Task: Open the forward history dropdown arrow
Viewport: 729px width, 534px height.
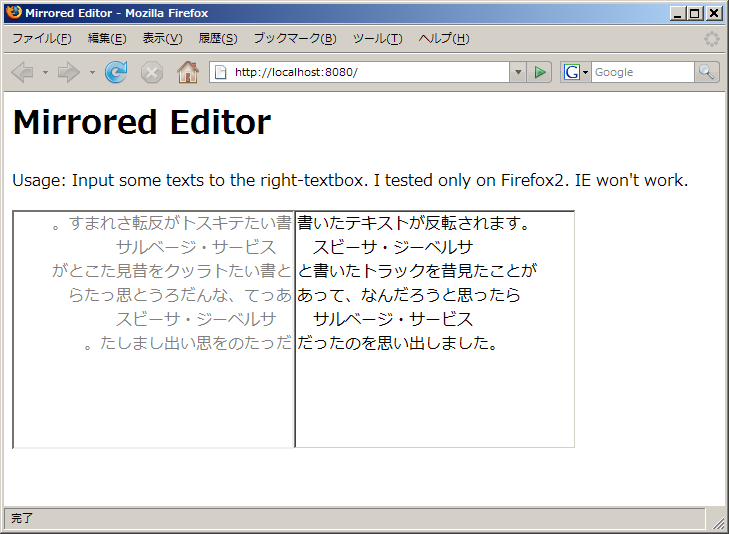Action: click(x=92, y=73)
